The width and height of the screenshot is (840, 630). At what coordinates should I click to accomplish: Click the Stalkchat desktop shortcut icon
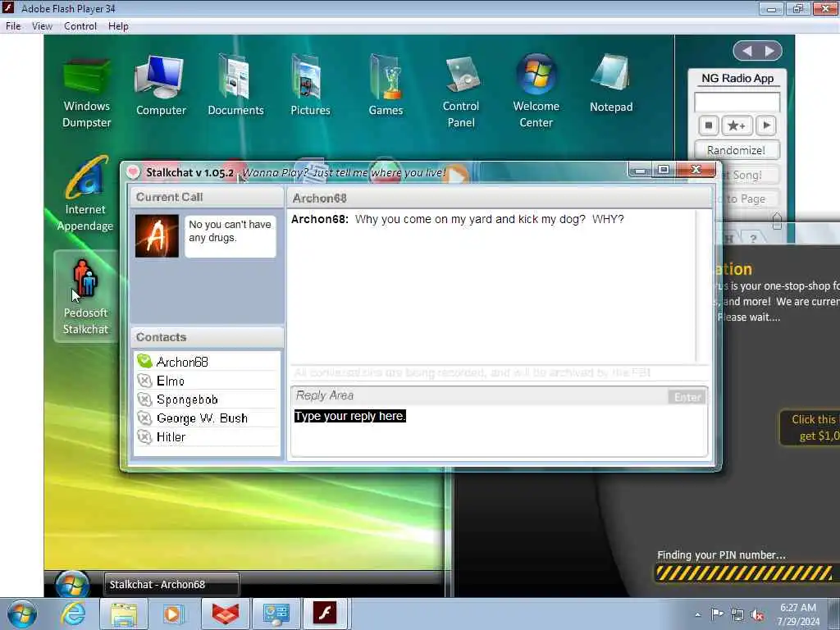(85, 296)
